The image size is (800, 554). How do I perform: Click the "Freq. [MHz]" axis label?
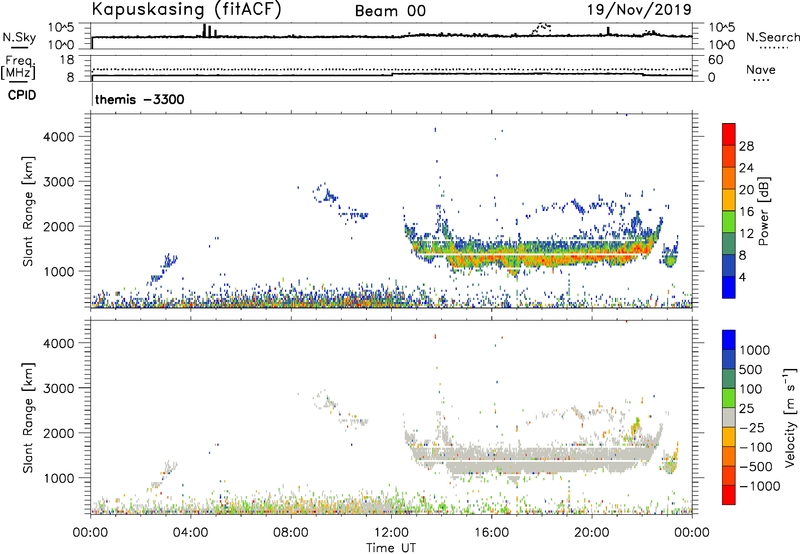point(18,67)
